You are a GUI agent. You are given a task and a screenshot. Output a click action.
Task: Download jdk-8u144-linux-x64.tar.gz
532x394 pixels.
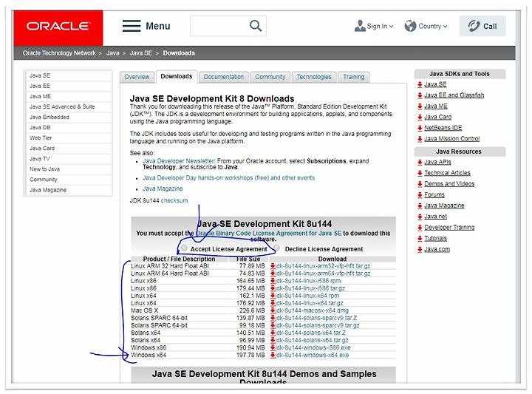pyautogui.click(x=310, y=303)
